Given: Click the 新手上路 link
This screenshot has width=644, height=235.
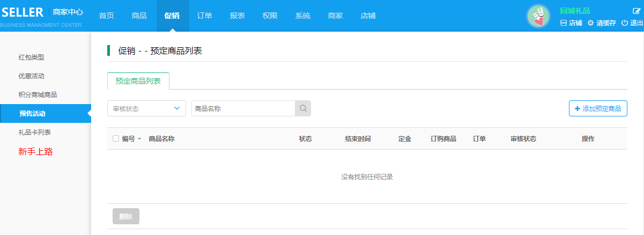Looking at the screenshot, I should [x=35, y=152].
